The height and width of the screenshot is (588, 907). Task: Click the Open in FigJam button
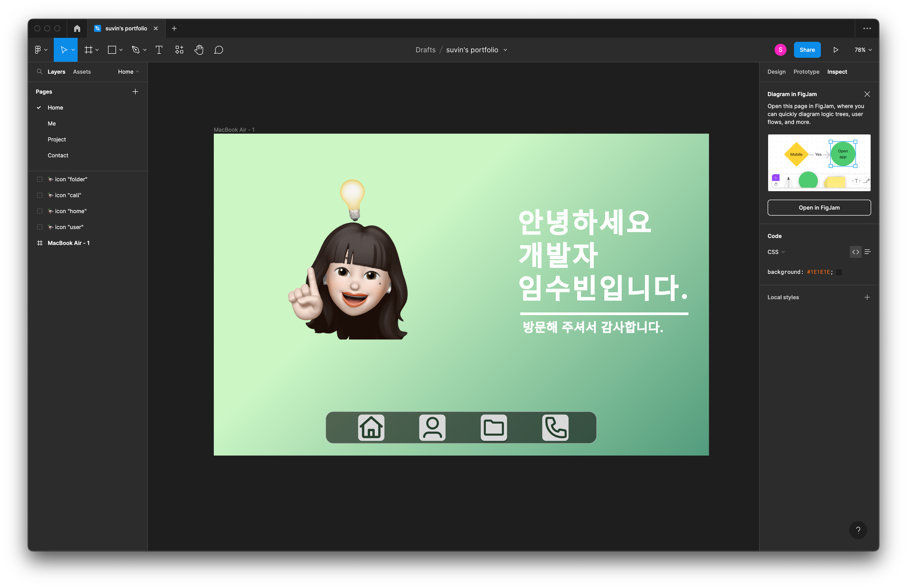(819, 208)
